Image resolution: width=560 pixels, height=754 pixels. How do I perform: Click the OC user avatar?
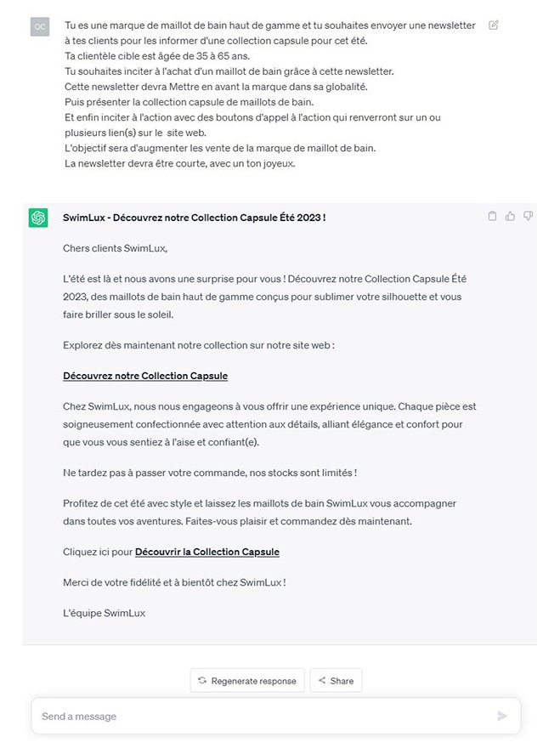39,26
